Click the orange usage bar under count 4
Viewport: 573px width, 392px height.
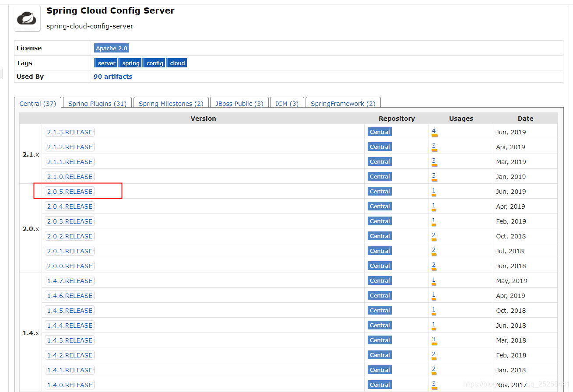point(434,136)
